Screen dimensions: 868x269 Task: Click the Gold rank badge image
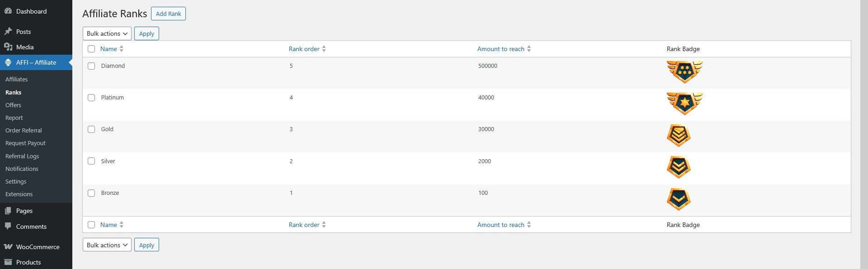pos(679,136)
